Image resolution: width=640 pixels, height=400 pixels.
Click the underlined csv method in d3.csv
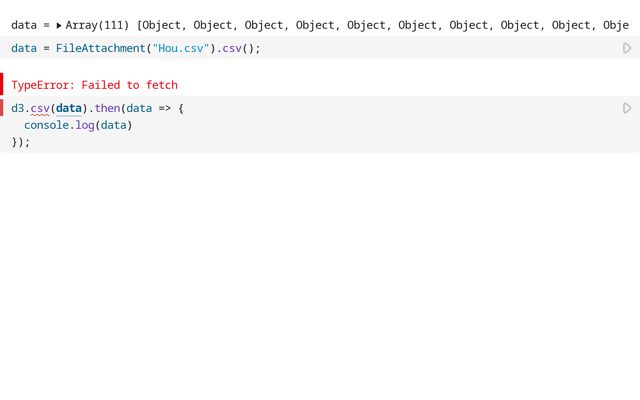click(40, 109)
